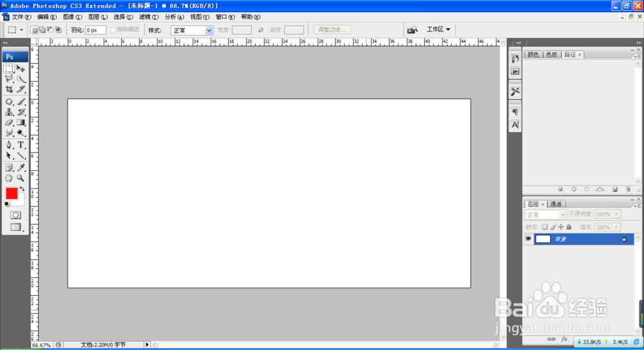This screenshot has width=644, height=350.
Task: Select the Notes tool
Action: tap(9, 168)
